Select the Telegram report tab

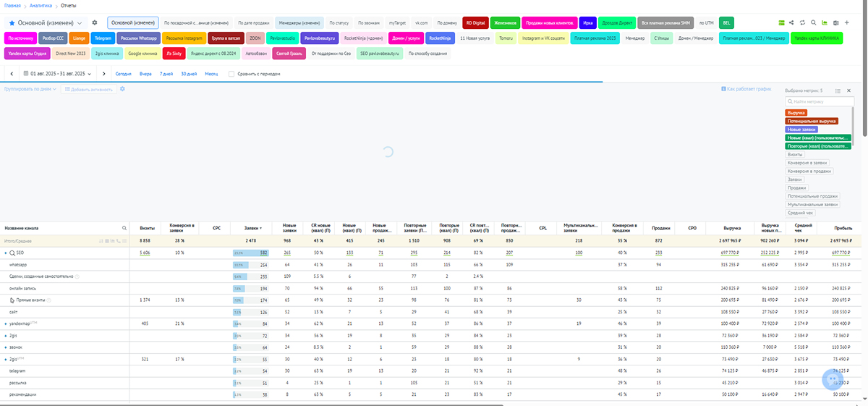coord(102,38)
